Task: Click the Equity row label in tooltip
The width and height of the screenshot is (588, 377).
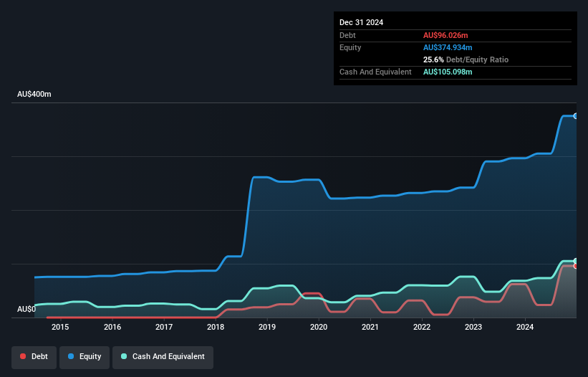Action: [350, 47]
